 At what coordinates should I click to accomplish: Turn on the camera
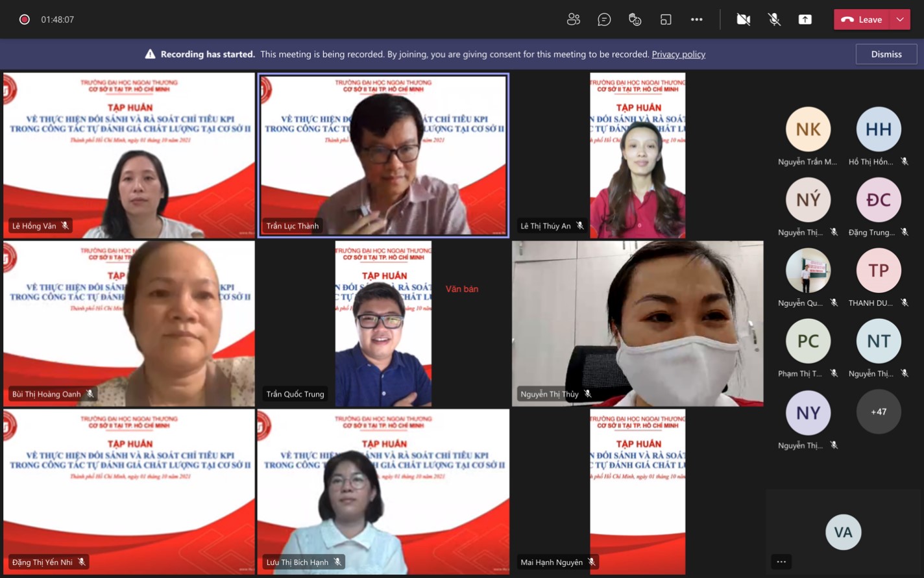point(744,19)
